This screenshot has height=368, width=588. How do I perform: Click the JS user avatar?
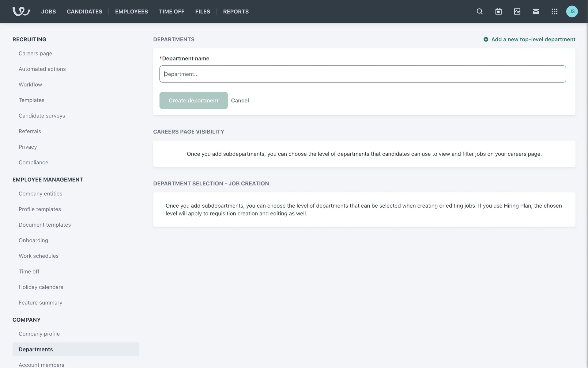click(x=572, y=11)
